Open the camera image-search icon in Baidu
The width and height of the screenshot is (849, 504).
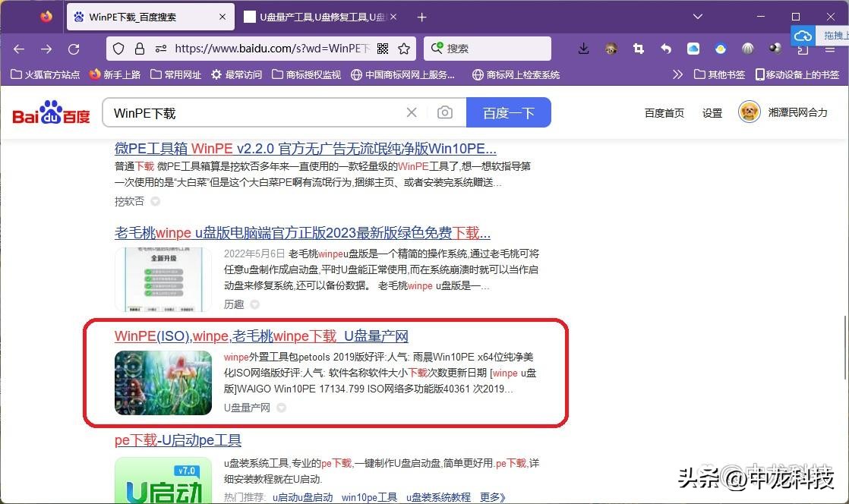coord(443,112)
